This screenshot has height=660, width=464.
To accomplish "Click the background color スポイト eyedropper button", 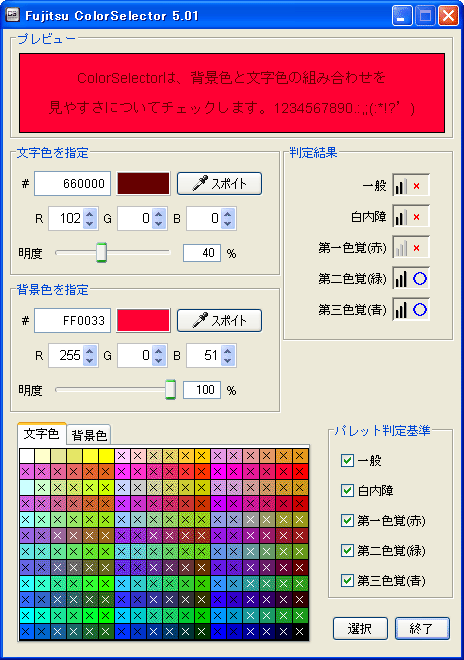I will pyautogui.click(x=219, y=321).
